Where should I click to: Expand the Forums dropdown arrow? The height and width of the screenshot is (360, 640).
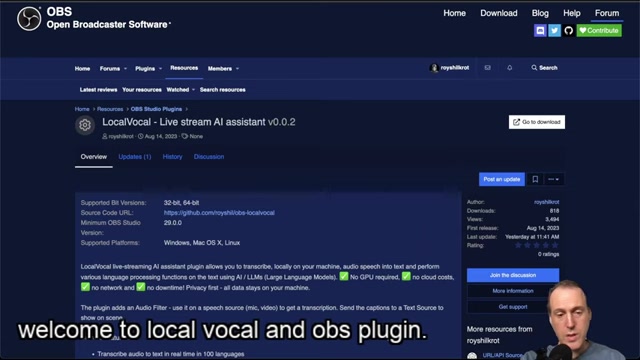pyautogui.click(x=125, y=69)
